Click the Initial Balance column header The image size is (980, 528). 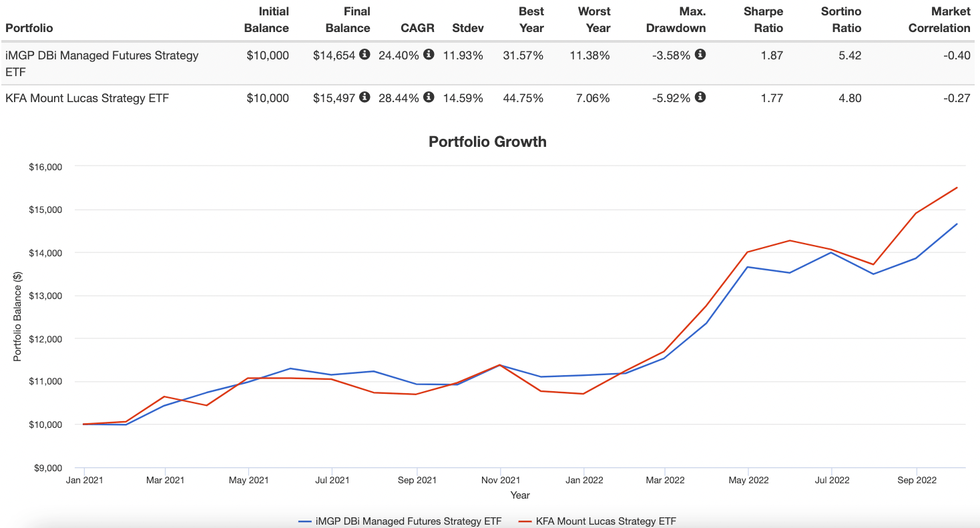pos(266,19)
